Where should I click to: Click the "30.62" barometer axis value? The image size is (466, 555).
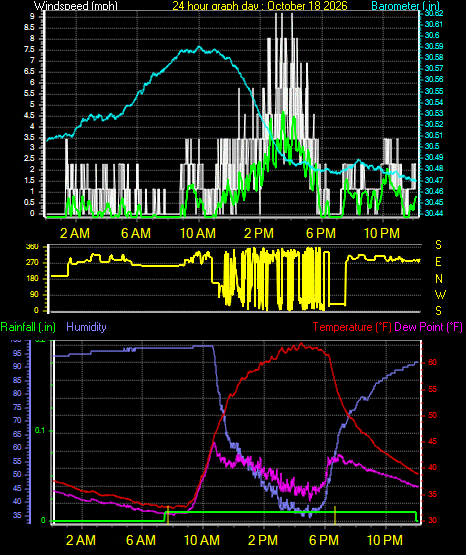[x=434, y=13]
